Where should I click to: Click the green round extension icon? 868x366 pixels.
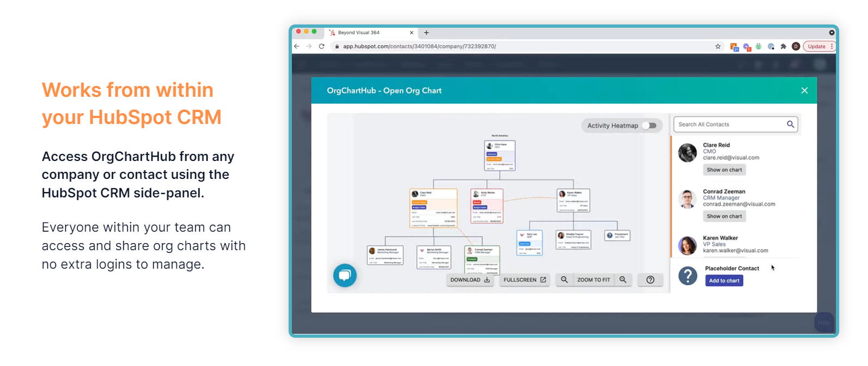759,46
